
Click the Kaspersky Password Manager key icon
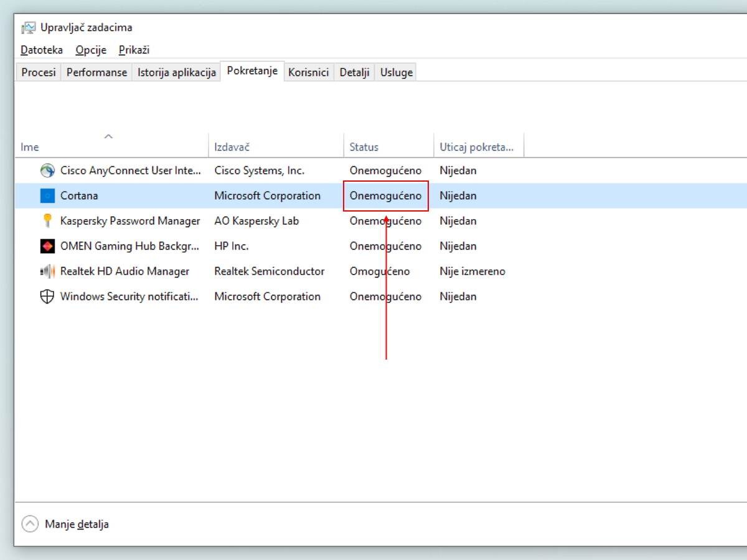pos(47,220)
